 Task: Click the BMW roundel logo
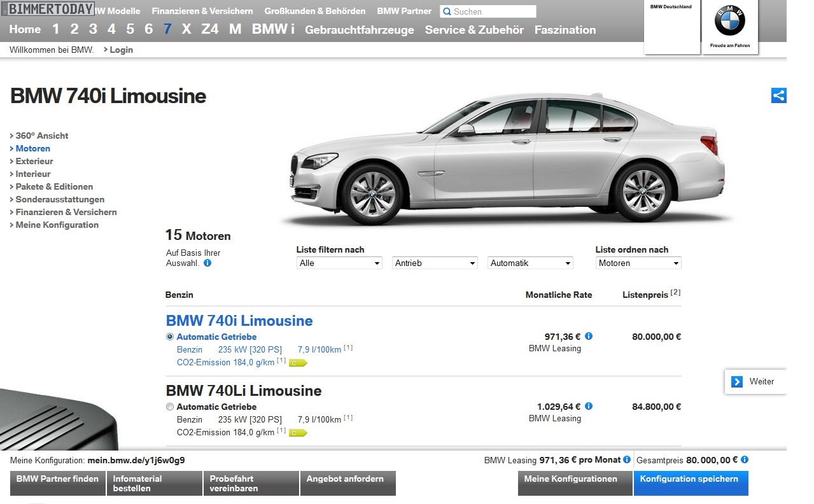click(x=729, y=22)
